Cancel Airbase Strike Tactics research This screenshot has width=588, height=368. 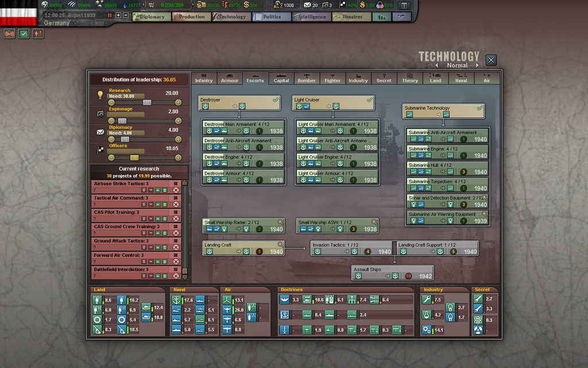coord(176,190)
